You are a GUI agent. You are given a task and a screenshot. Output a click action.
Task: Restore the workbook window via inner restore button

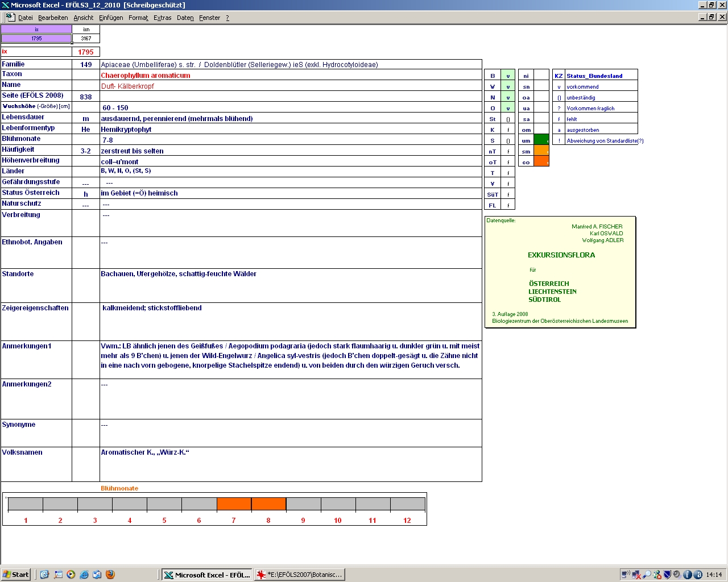click(712, 17)
